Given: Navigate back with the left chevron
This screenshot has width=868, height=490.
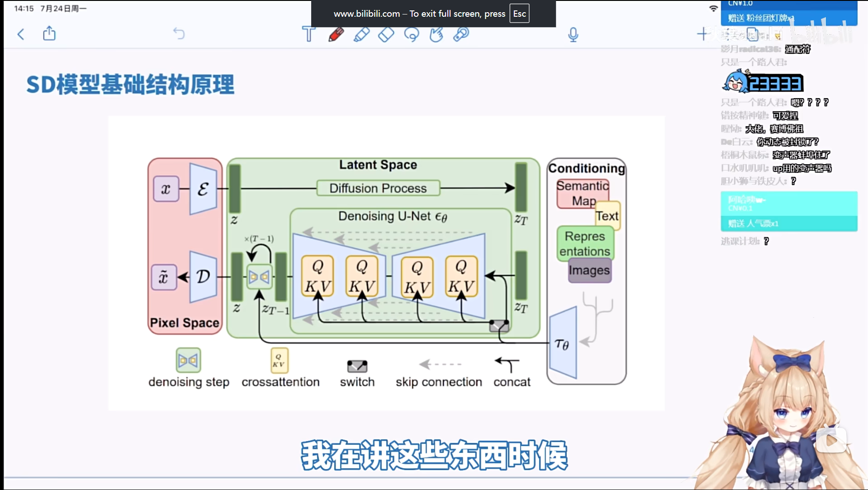Looking at the screenshot, I should tap(20, 34).
